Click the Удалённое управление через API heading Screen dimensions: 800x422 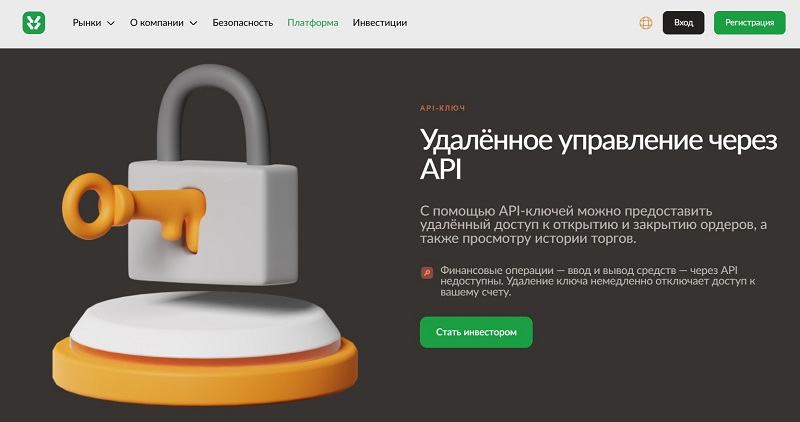(598, 154)
